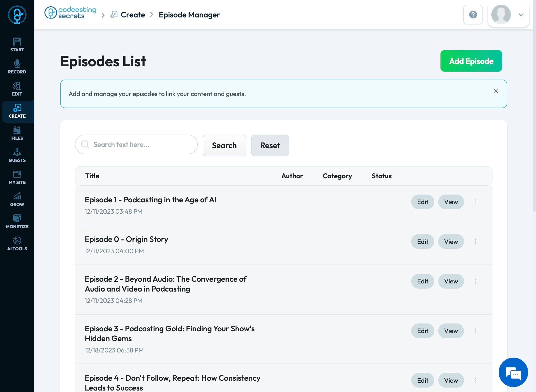Open more options for Episode 0 - Origin Story
This screenshot has height=392, width=536.
coord(475,241)
